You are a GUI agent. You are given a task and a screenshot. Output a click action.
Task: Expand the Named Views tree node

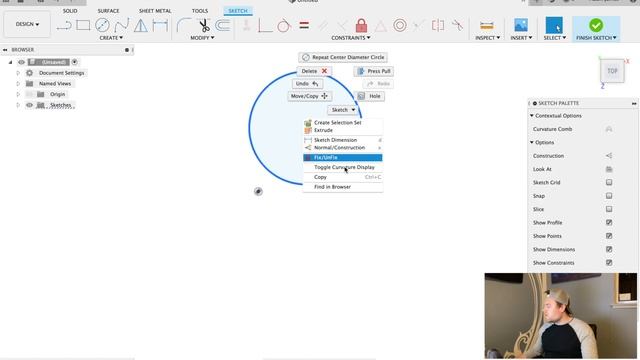[18, 84]
